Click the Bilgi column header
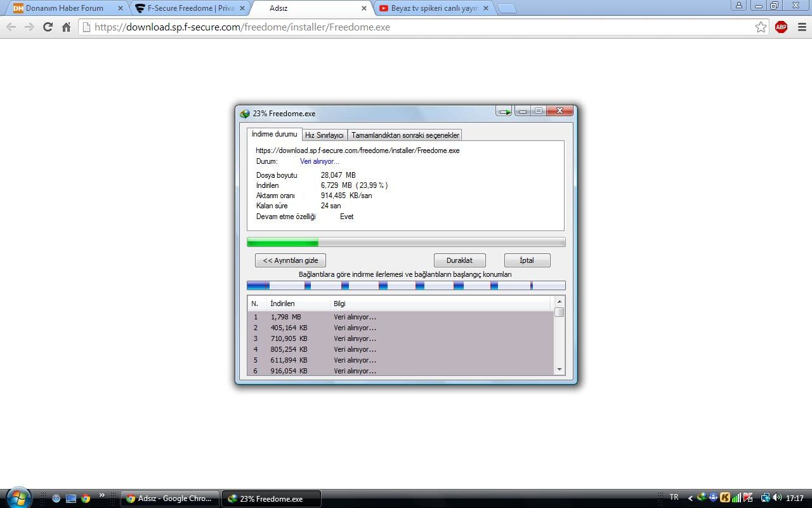812x508 pixels. coord(441,304)
